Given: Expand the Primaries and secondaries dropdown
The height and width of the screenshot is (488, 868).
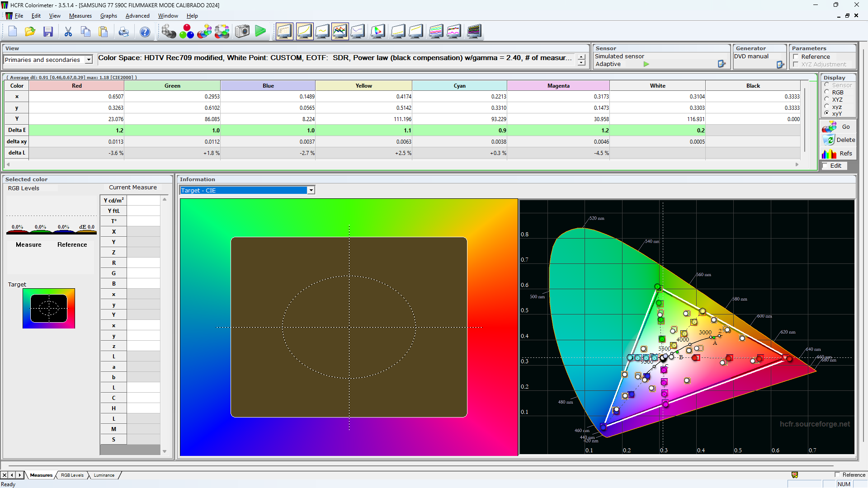Looking at the screenshot, I should (x=89, y=60).
